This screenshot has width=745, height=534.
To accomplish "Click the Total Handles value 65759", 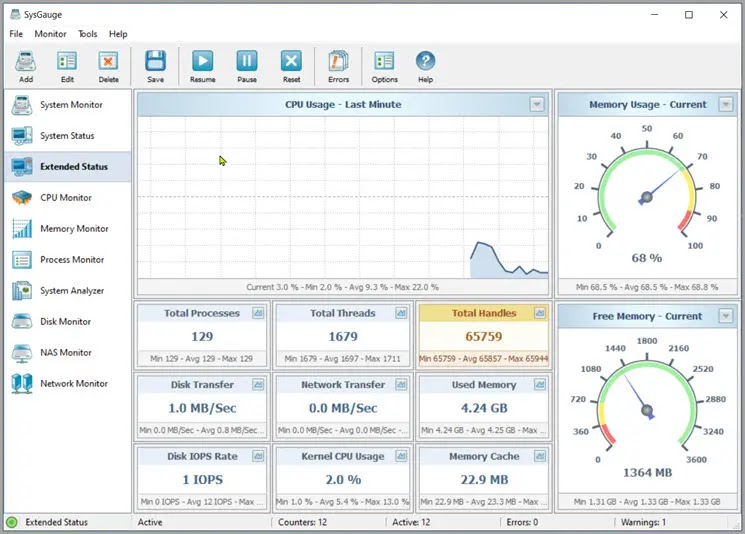I will tap(484, 336).
